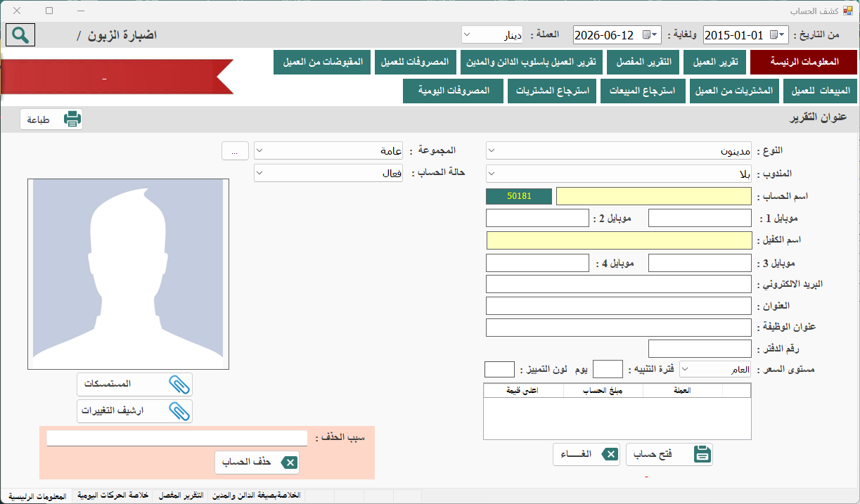The image size is (860, 504).
Task: Click the account number 50181 box
Action: (519, 196)
